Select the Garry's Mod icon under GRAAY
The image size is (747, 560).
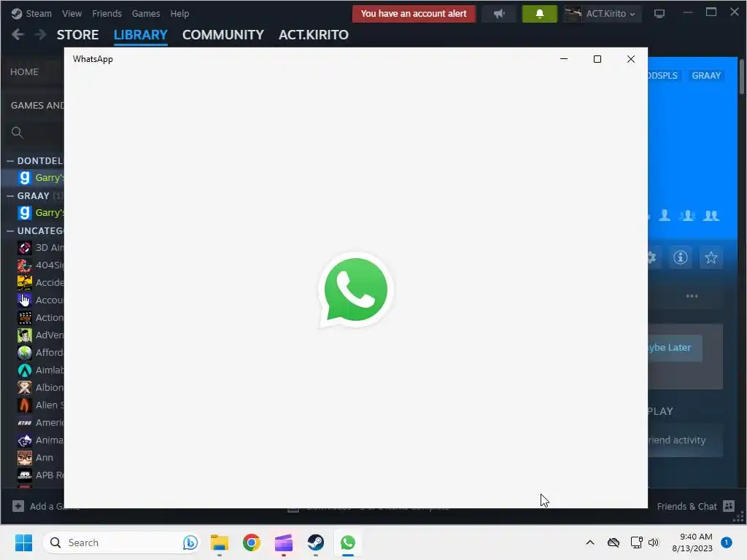click(24, 213)
